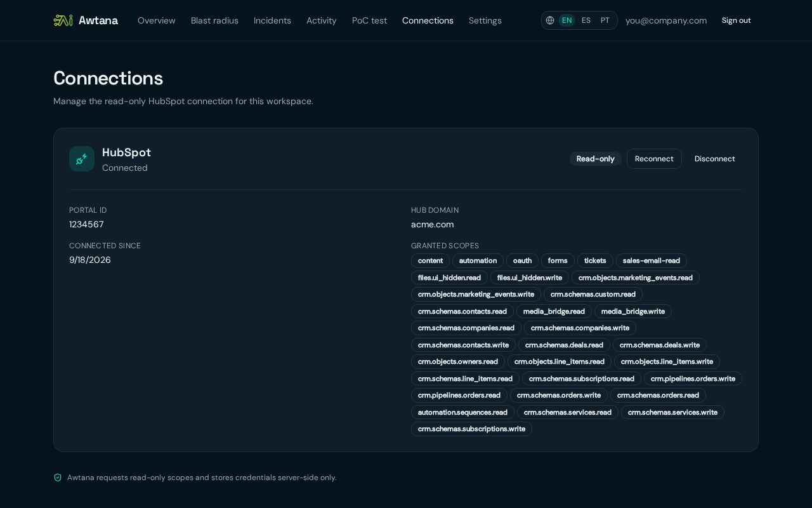
Task: Click the sales-email-read scope chip
Action: coord(652,260)
